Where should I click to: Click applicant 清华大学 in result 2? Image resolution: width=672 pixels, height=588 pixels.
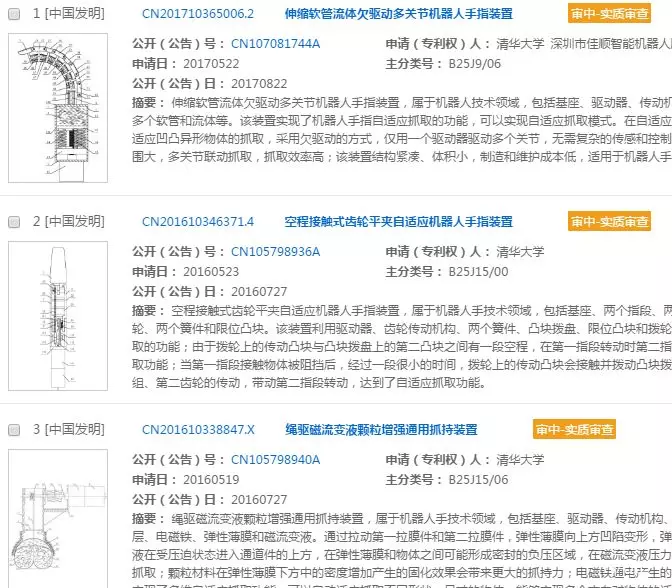click(x=520, y=252)
